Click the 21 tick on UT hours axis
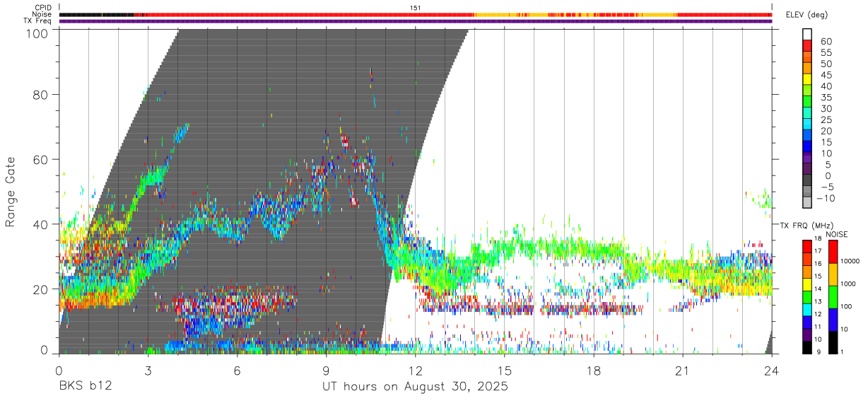868x401 pixels. [683, 370]
